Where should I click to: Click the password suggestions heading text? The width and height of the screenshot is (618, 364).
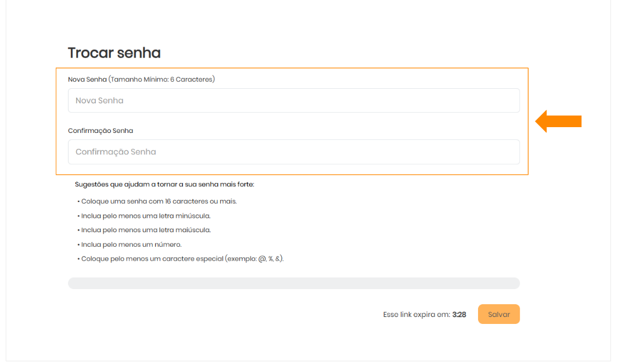(x=164, y=185)
